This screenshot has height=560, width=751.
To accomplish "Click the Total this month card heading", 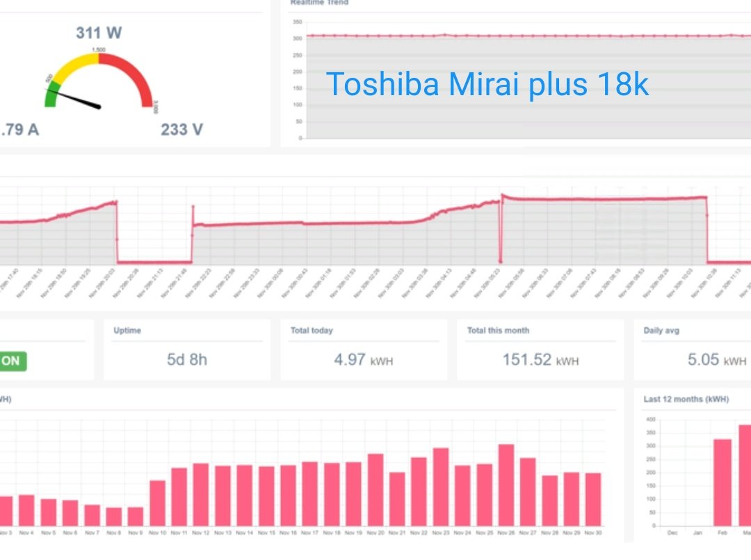I will [498, 330].
